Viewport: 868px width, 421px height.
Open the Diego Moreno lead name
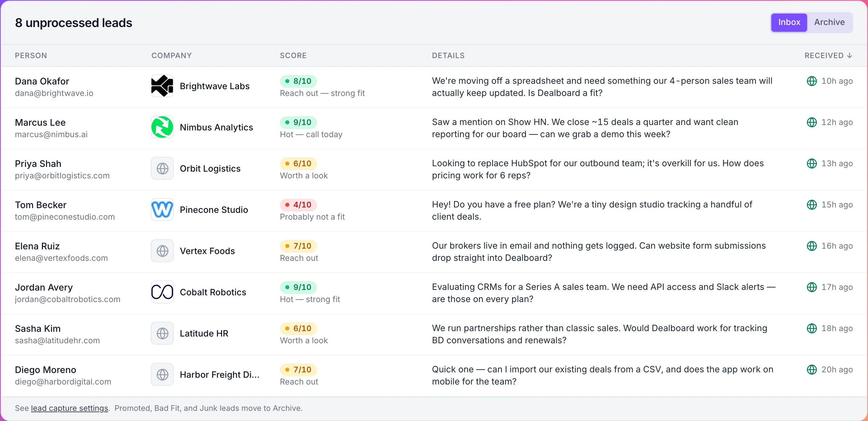[x=45, y=370]
